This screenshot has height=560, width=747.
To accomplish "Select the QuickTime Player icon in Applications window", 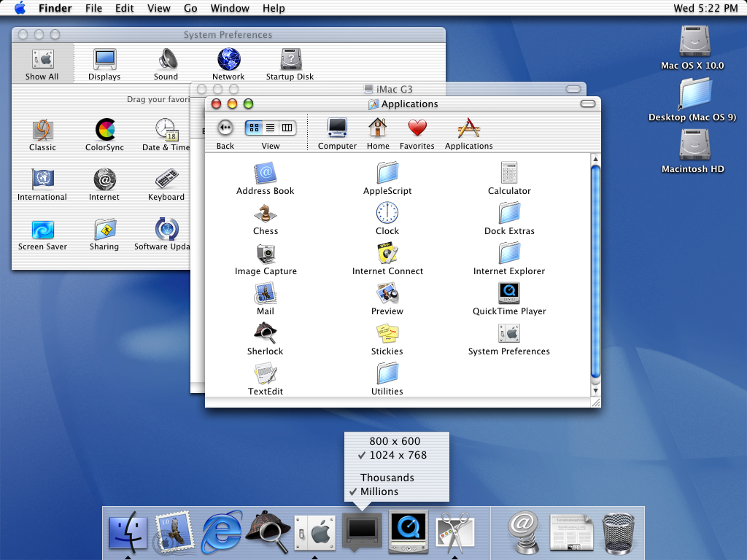I will [x=508, y=293].
